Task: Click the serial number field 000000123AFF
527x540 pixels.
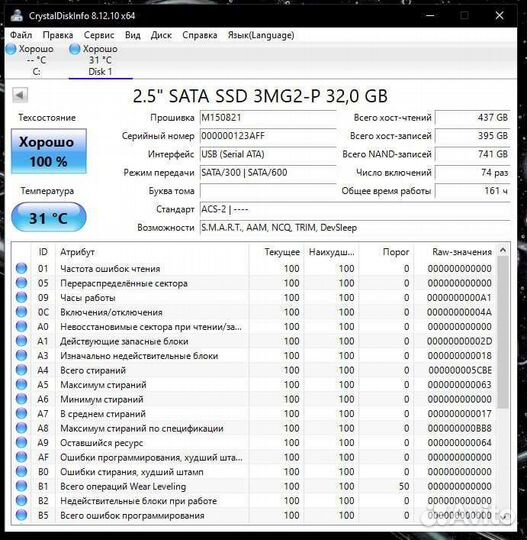Action: tap(268, 136)
